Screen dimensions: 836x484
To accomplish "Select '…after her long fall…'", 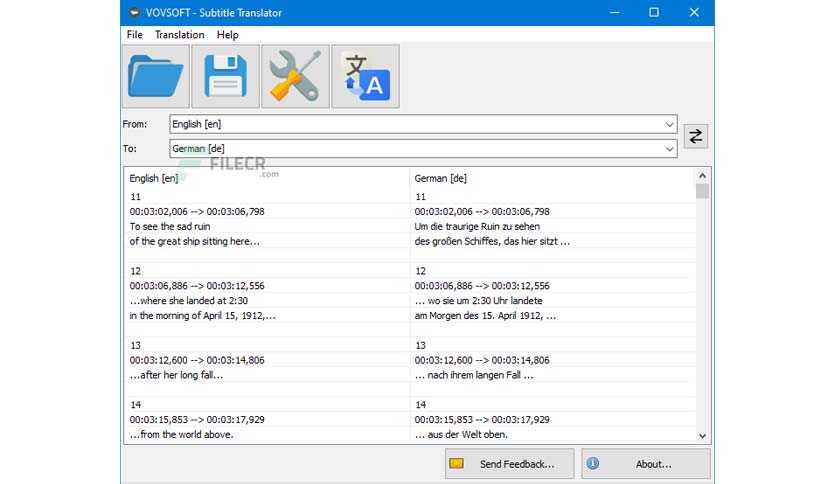I will (176, 375).
